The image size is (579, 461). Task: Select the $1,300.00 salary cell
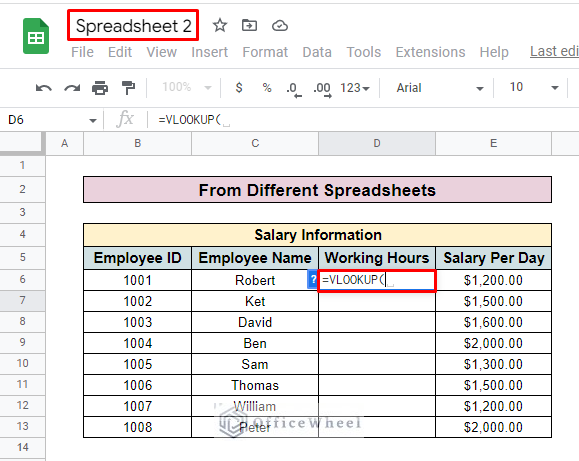point(494,365)
